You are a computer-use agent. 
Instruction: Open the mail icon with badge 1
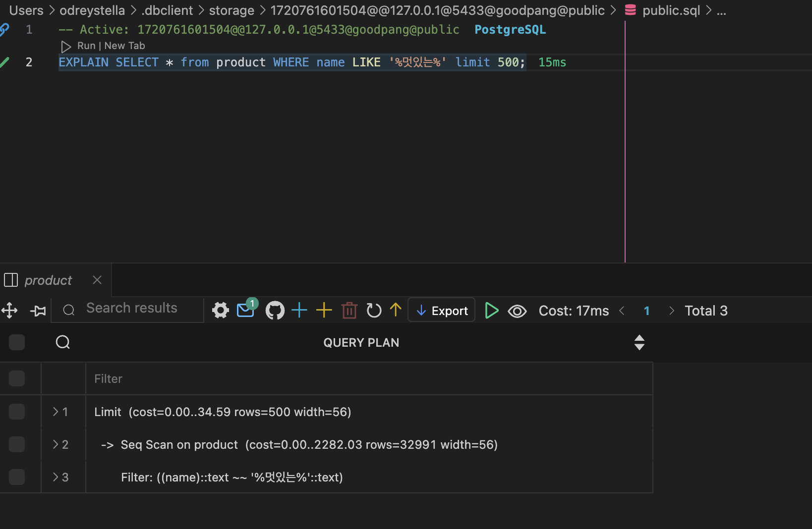(246, 310)
